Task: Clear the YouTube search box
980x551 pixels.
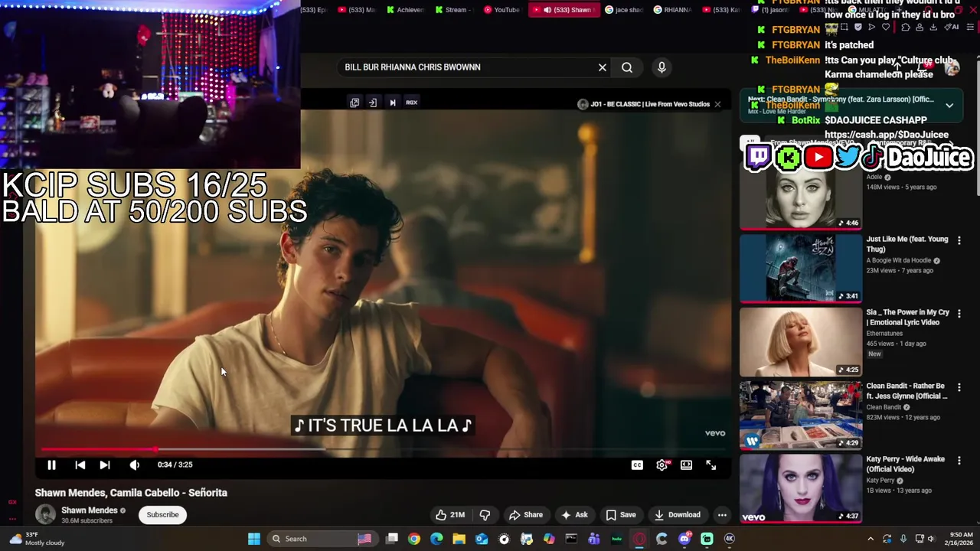Action: point(603,67)
